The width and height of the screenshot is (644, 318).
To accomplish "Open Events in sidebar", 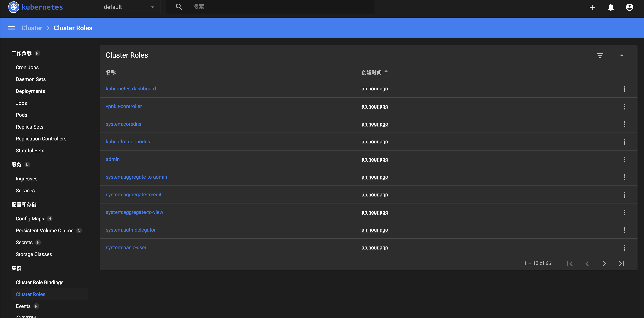I will point(23,306).
